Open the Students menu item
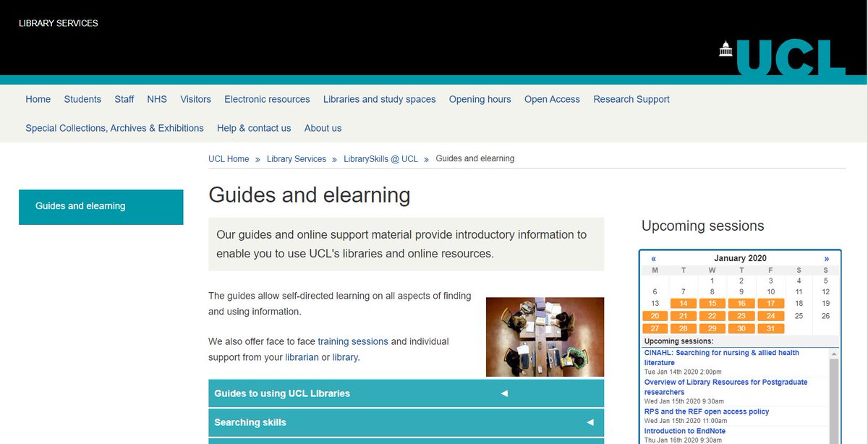This screenshot has width=868, height=444. 82,99
